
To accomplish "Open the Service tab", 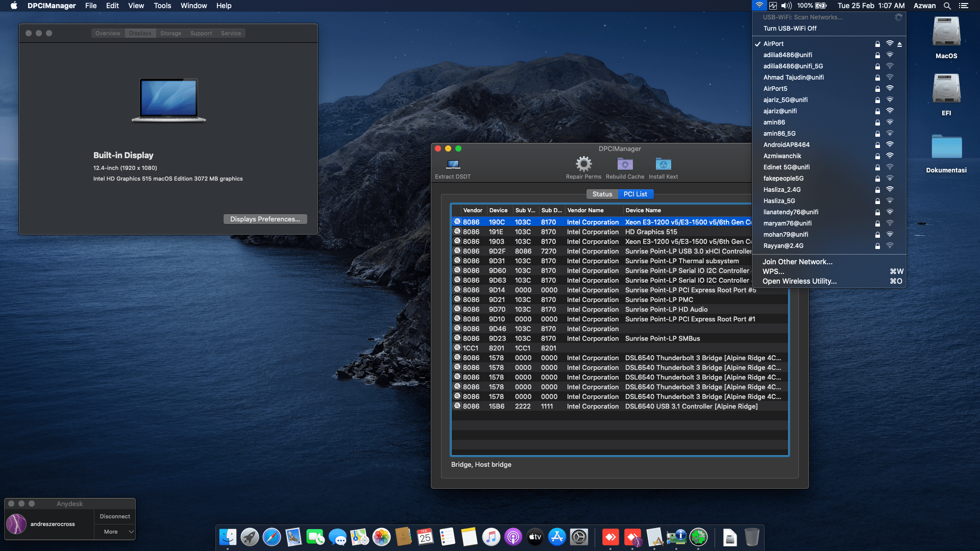I will pos(231,33).
